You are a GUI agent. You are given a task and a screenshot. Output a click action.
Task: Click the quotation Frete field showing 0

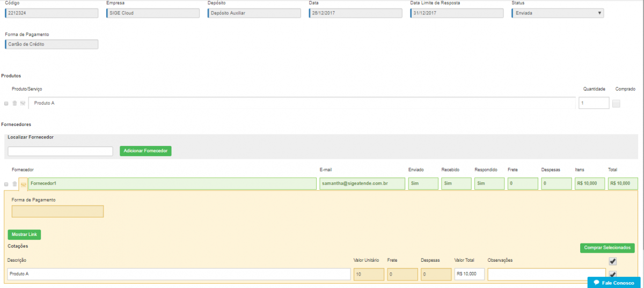pos(402,274)
